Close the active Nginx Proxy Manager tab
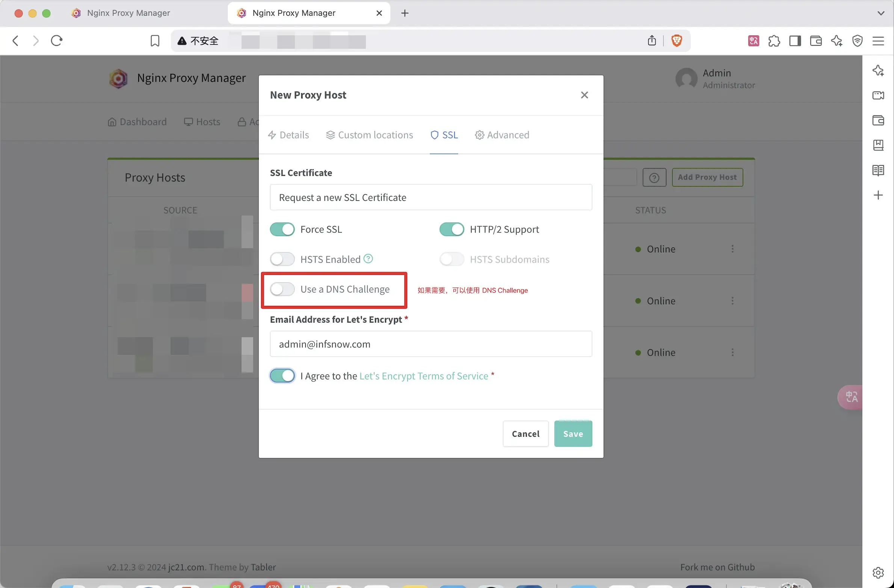The height and width of the screenshot is (588, 894). (379, 13)
